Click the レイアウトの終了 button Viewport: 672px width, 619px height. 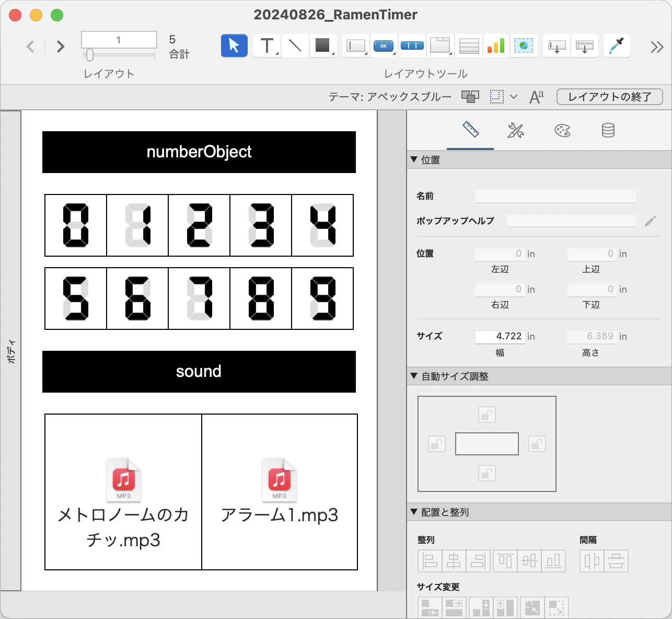pos(610,97)
